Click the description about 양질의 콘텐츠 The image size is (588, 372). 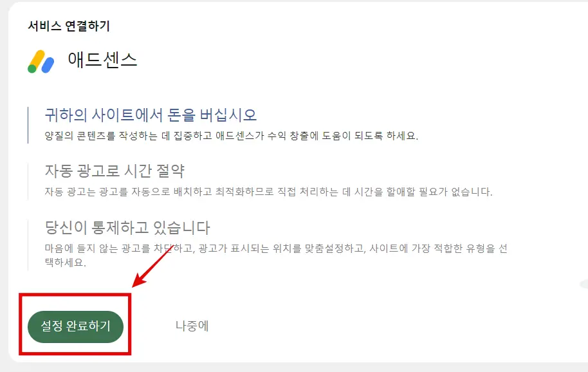pyautogui.click(x=232, y=136)
